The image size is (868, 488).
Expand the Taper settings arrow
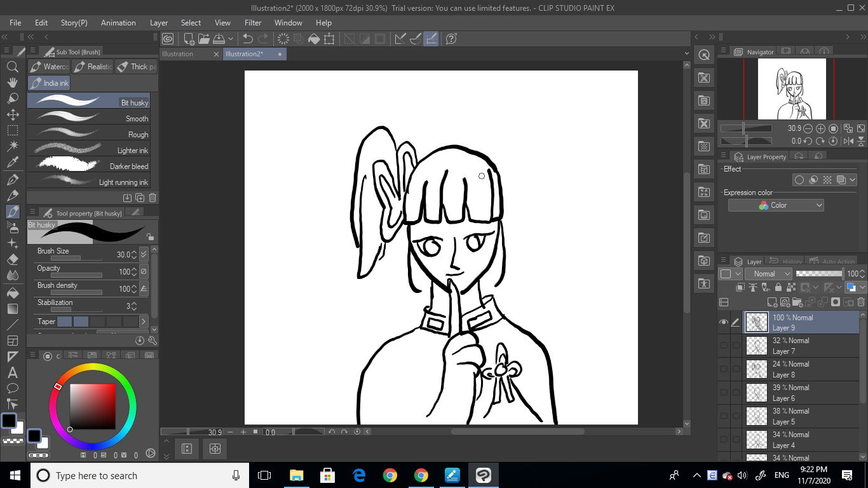[x=144, y=322]
